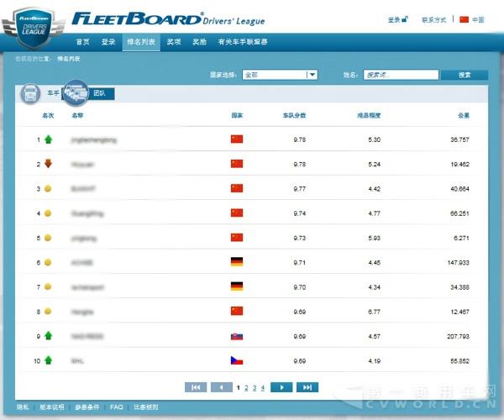The image size is (504, 420).
Task: Open the 首页 home menu item
Action: pyautogui.click(x=83, y=42)
